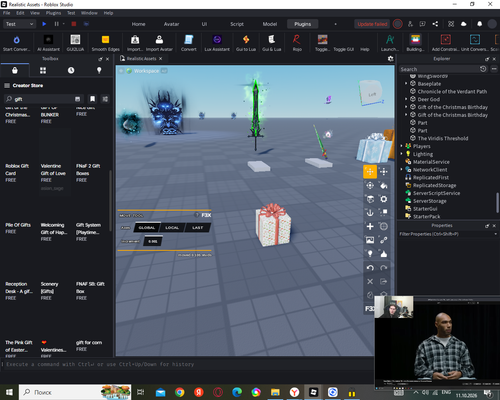
Task: Expand the Deer God tree item
Action: pos(406,99)
